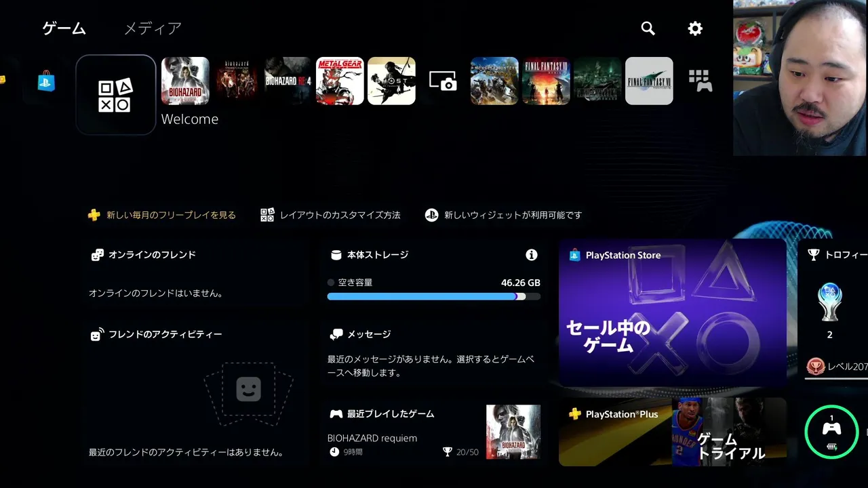The width and height of the screenshot is (868, 488).
Task: Click the 46.26 GB free space value
Action: (521, 283)
